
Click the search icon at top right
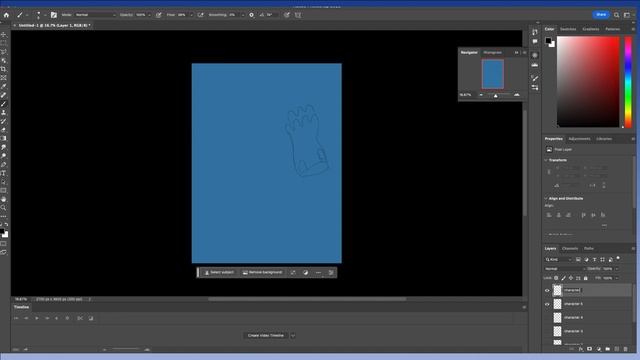click(616, 15)
